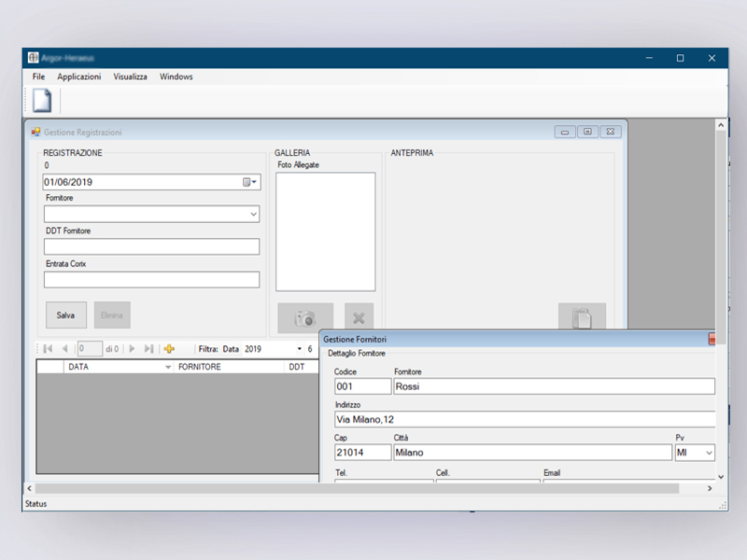Click the clipboard icon under Anteprima
Image resolution: width=747 pixels, height=560 pixels.
[582, 318]
